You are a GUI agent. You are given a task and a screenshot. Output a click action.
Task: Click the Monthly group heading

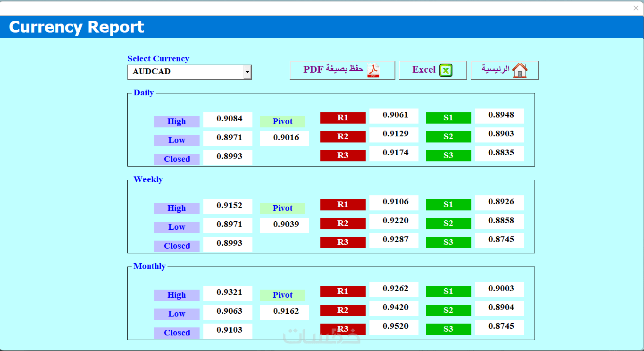coord(150,267)
